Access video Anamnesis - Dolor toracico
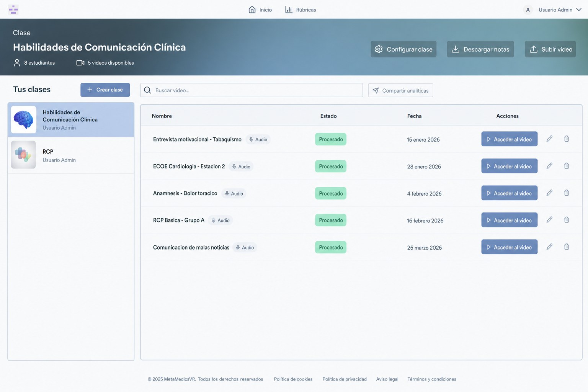Image resolution: width=588 pixels, height=392 pixels. [x=509, y=193]
